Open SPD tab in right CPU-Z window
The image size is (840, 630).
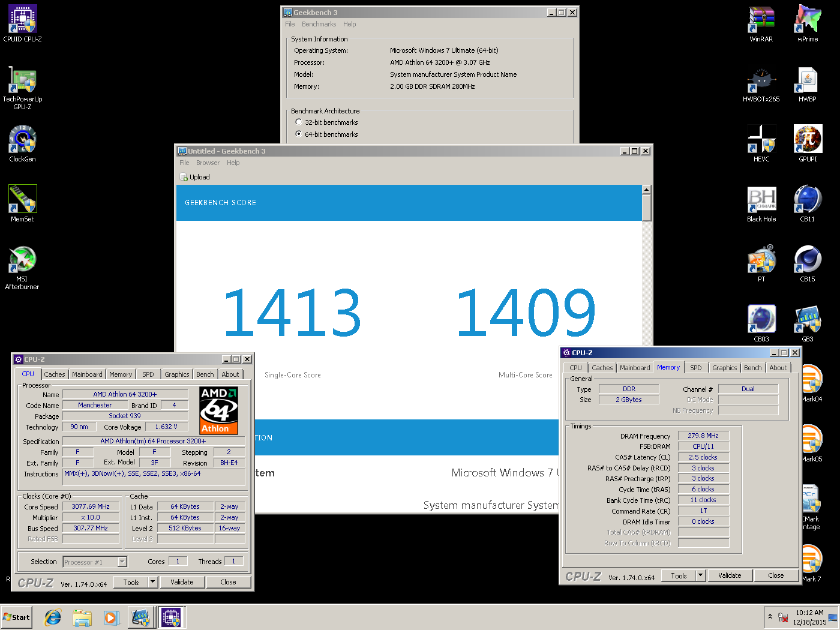(696, 368)
